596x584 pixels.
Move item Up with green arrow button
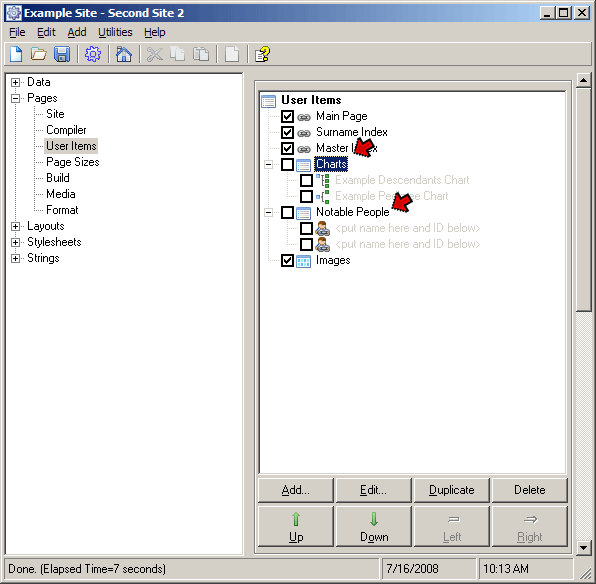[x=296, y=527]
